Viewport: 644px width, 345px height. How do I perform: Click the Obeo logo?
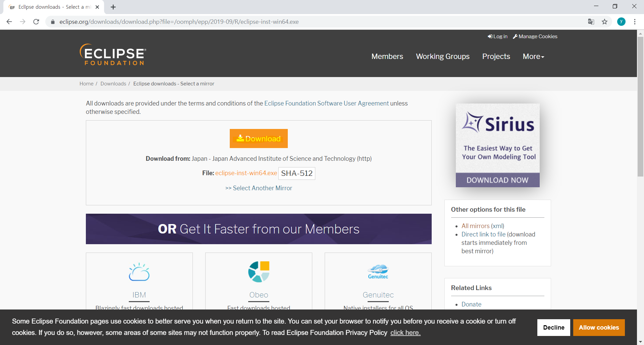click(259, 272)
